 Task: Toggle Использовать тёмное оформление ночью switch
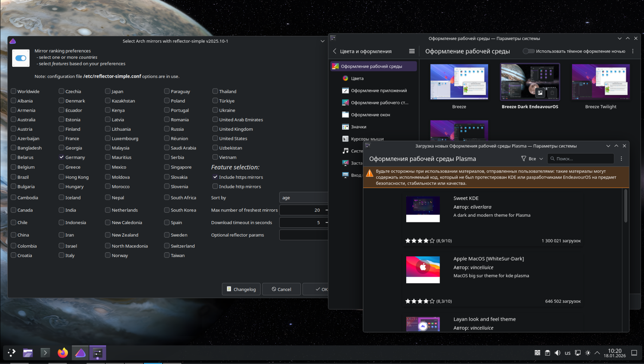point(529,51)
